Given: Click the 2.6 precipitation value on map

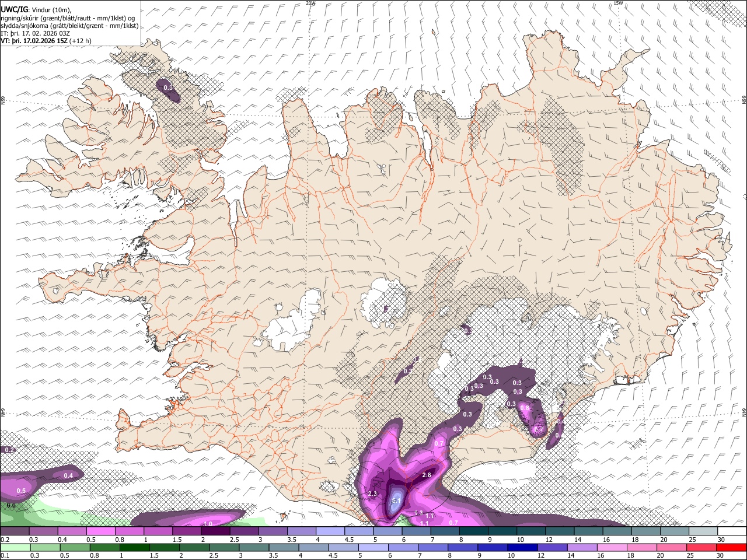Looking at the screenshot, I should click(x=426, y=475).
